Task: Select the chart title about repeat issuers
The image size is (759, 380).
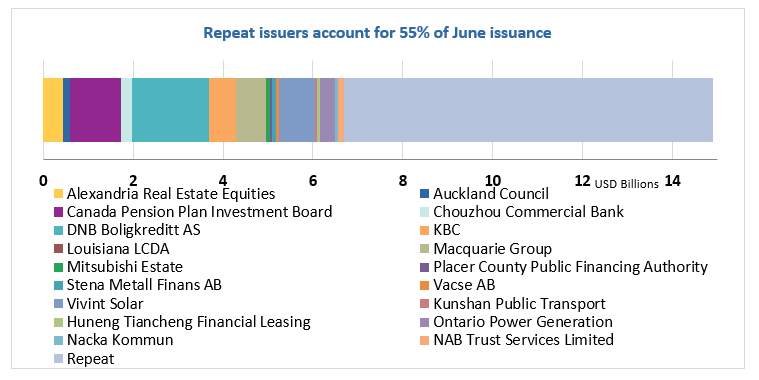Action: click(x=377, y=33)
